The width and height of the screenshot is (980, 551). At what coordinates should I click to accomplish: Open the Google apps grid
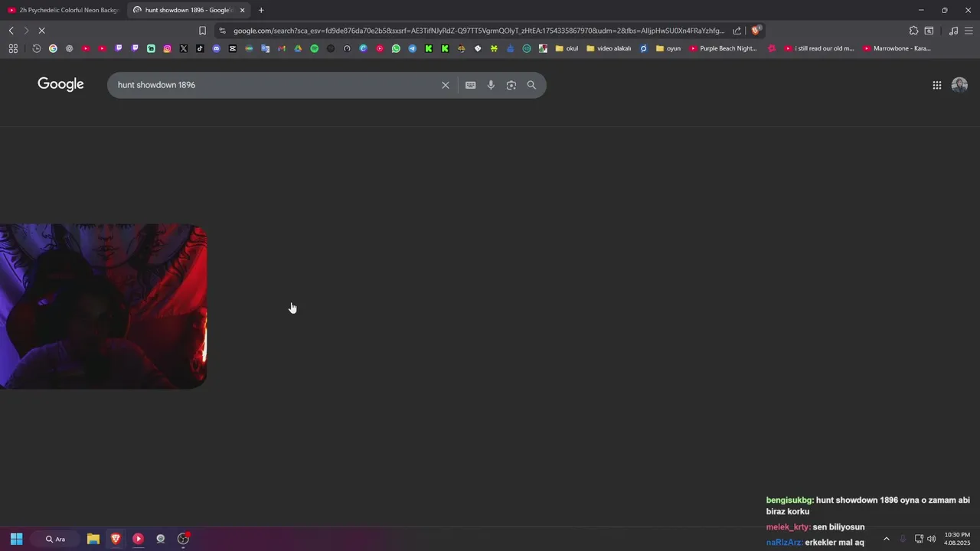(x=936, y=85)
